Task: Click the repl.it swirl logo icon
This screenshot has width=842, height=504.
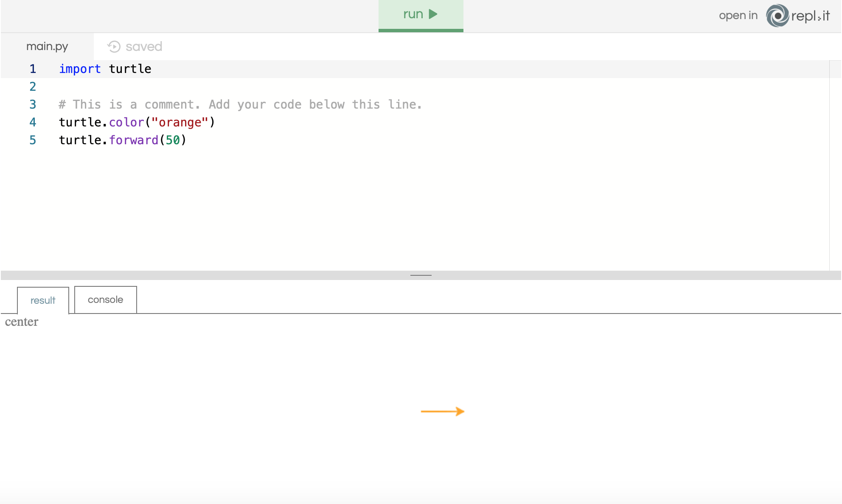Action: [x=777, y=16]
